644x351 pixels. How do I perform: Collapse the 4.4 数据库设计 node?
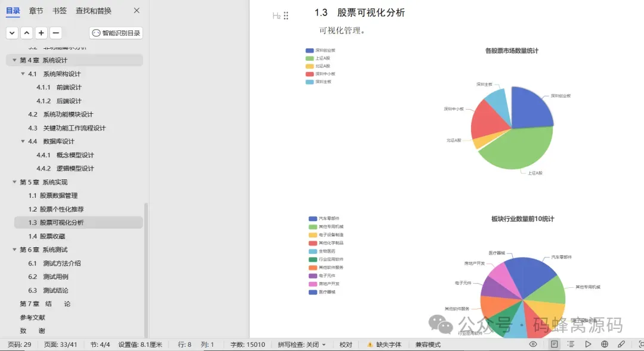click(23, 141)
